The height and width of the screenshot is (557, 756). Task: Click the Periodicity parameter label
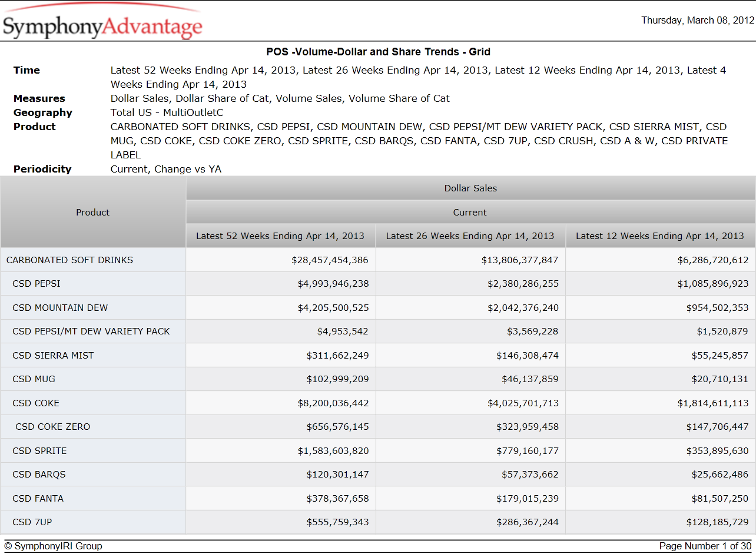42,169
